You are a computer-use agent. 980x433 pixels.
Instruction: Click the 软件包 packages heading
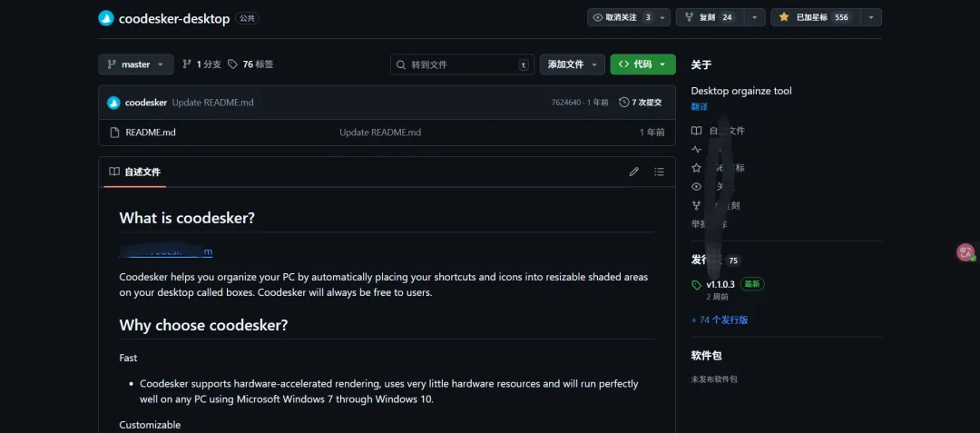click(x=706, y=356)
